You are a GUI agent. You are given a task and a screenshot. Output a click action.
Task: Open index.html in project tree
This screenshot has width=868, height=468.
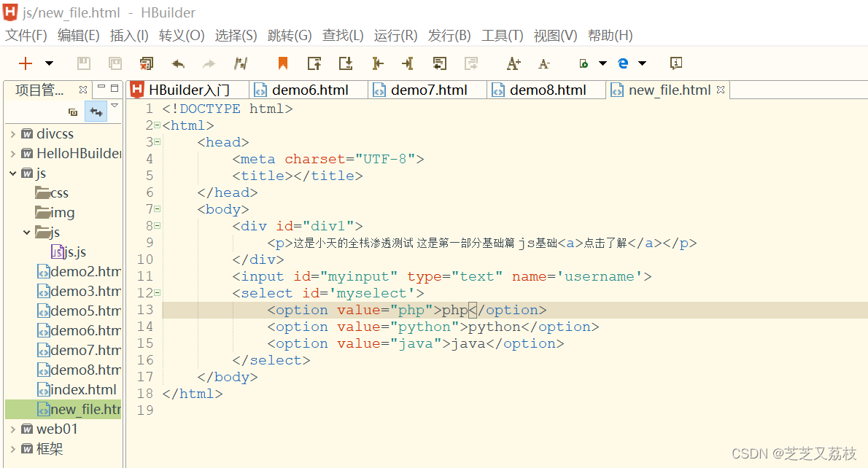(x=77, y=389)
